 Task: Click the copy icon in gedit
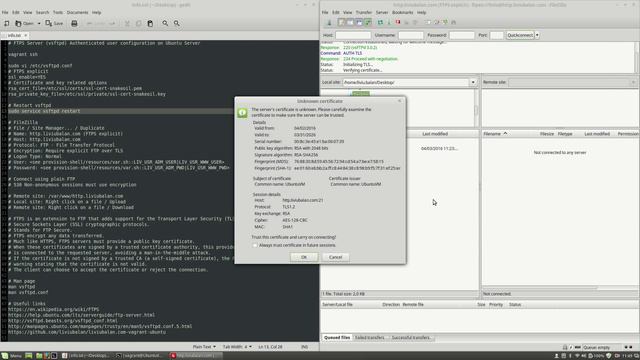(x=138, y=24)
